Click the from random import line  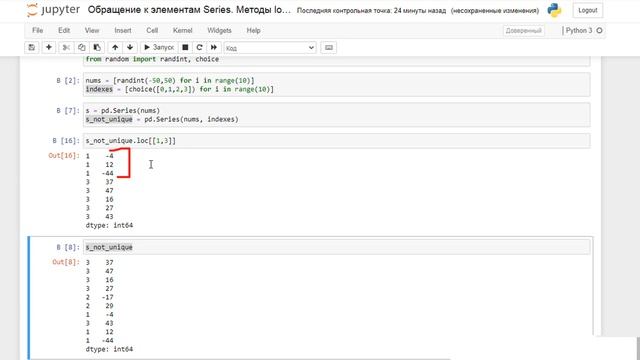(152, 59)
